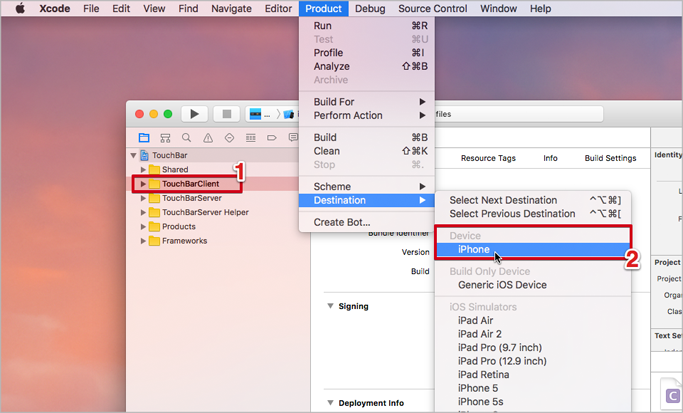Expand the Shared folder
683x413 pixels.
point(143,169)
